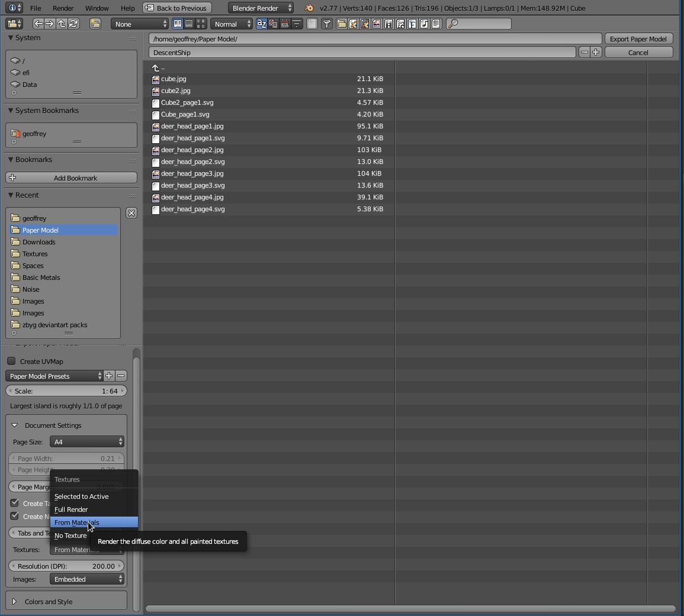Image resolution: width=684 pixels, height=616 pixels.
Task: Expand the Colors and Style section
Action: point(66,601)
